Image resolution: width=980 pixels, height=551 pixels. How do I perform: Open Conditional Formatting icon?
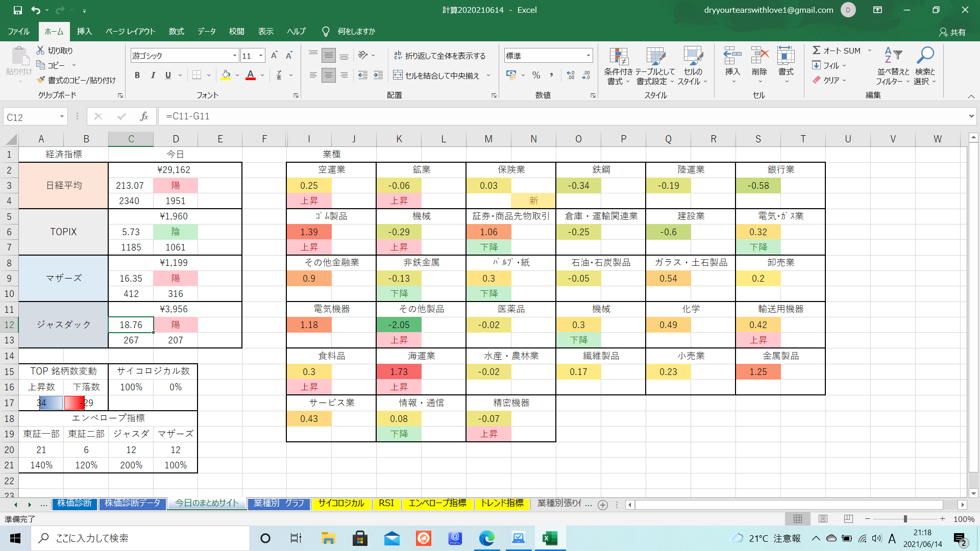(618, 57)
